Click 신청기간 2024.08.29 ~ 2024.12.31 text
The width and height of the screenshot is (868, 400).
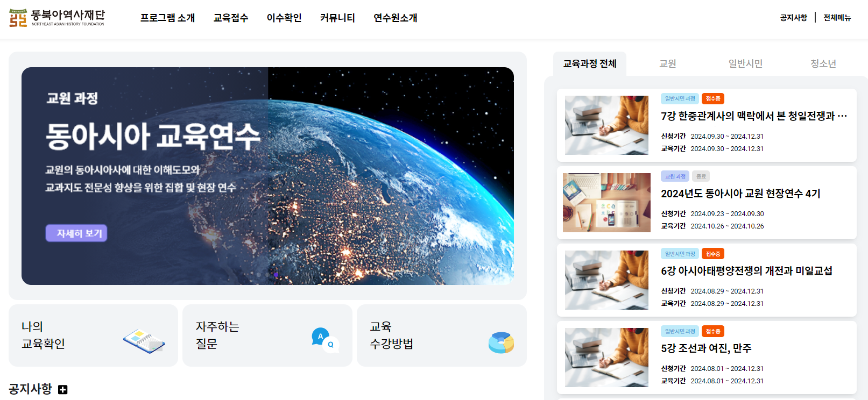pos(712,291)
